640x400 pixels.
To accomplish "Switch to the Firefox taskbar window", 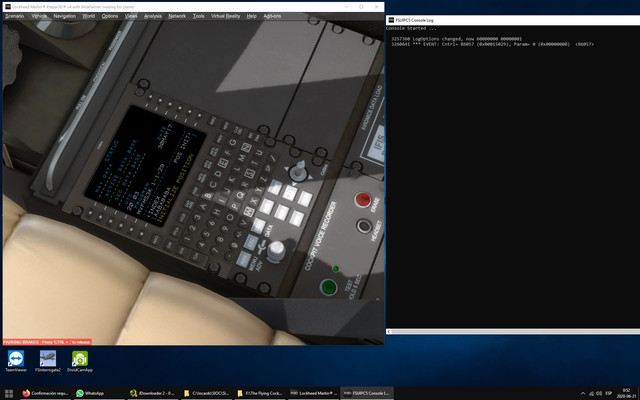I will coord(45,393).
